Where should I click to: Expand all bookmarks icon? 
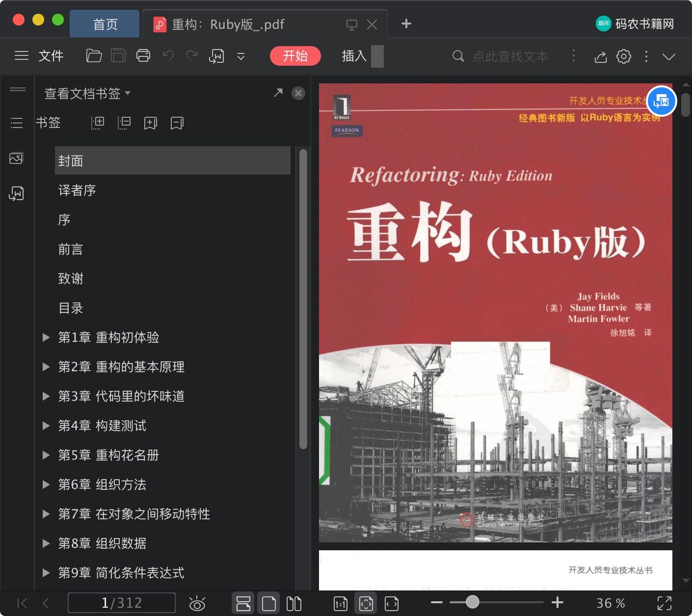click(98, 123)
